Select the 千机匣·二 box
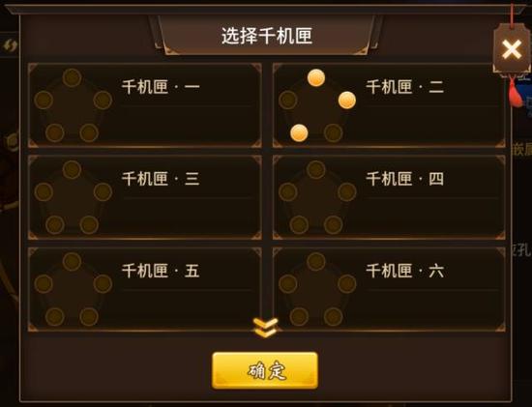This screenshot has height=407, width=532. coord(389,105)
